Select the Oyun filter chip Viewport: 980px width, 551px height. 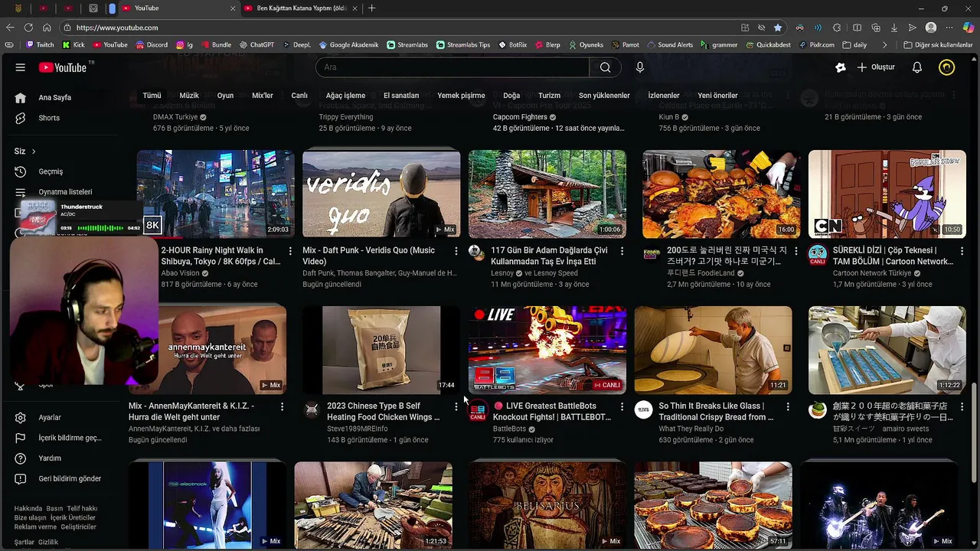225,96
